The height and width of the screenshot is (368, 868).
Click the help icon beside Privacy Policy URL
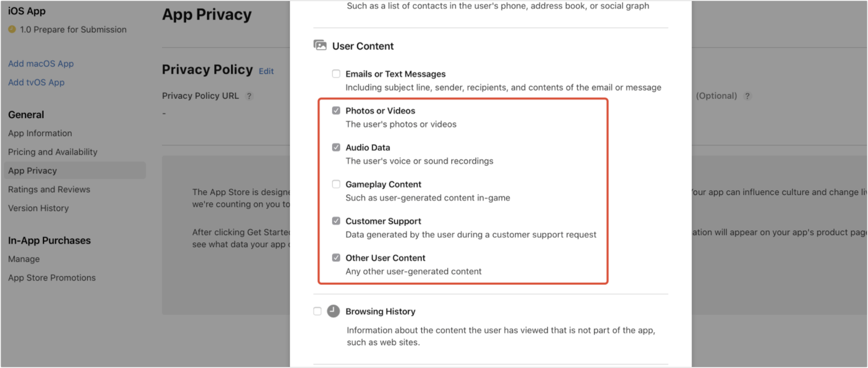[x=249, y=96]
